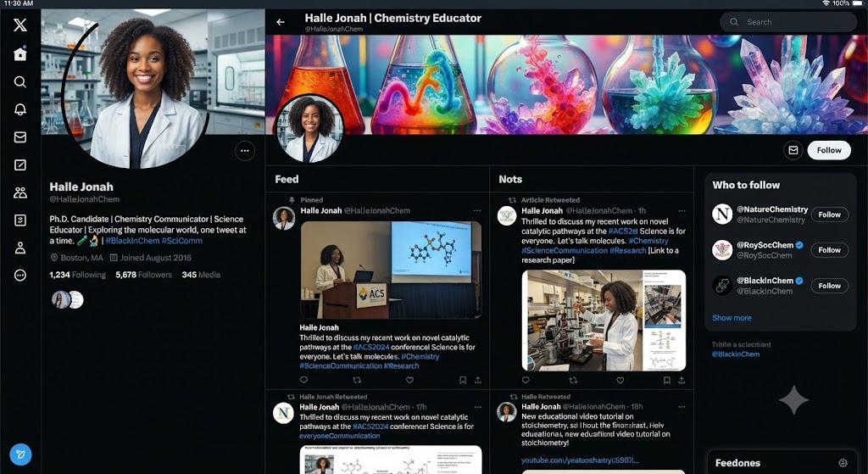Go back using the arrow icon
The height and width of the screenshot is (474, 868).
point(281,22)
